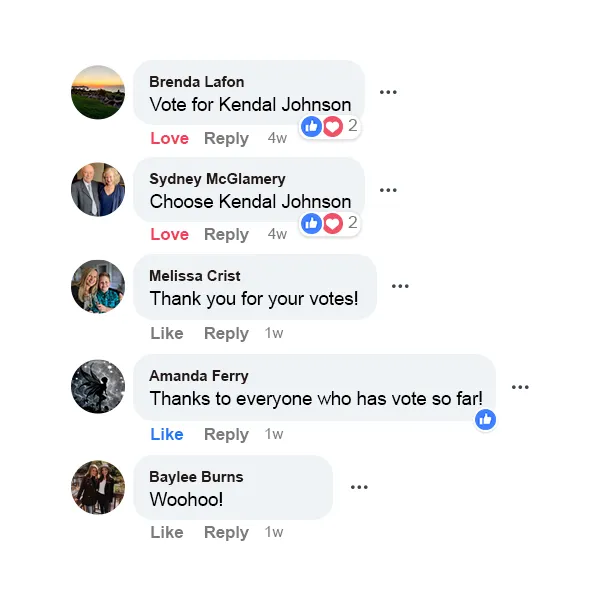Open options menu for Sydney McGlamery's comment
The width and height of the screenshot is (600, 600).
388,190
